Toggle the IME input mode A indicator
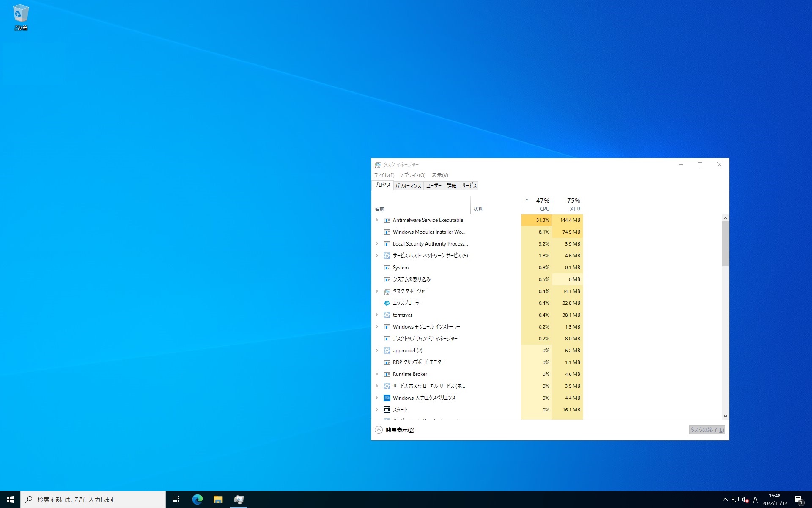This screenshot has height=508, width=812. click(x=755, y=500)
